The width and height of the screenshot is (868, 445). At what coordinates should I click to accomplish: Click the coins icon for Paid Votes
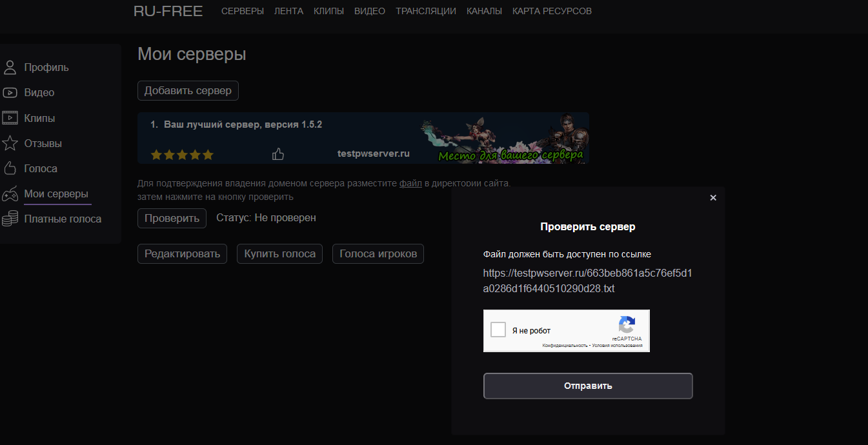(10, 219)
